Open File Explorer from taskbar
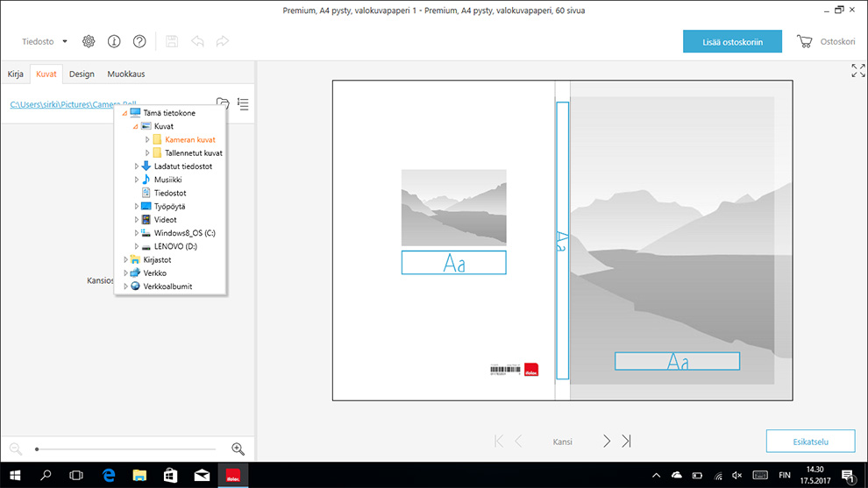The width and height of the screenshot is (868, 488). click(139, 475)
